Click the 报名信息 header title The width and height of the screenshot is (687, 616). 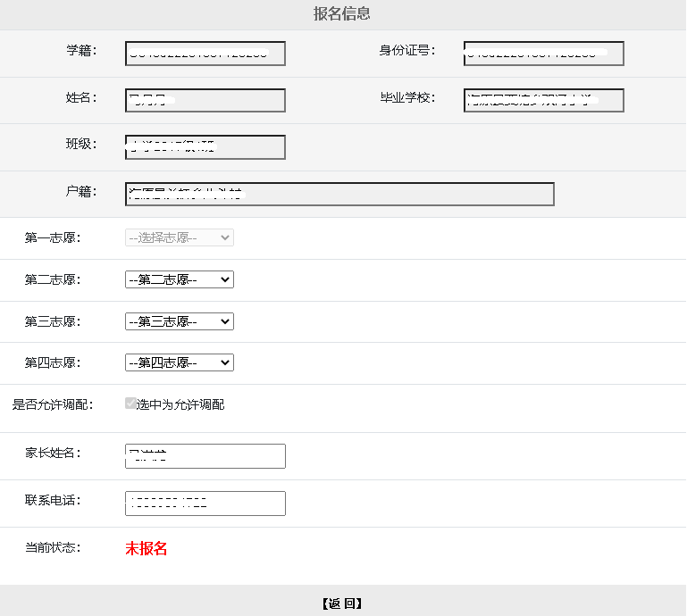pos(342,13)
